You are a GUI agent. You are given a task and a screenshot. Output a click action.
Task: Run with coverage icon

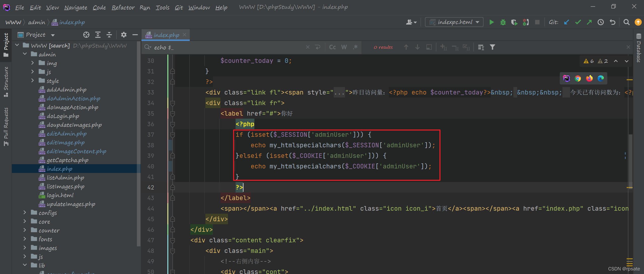tap(514, 22)
